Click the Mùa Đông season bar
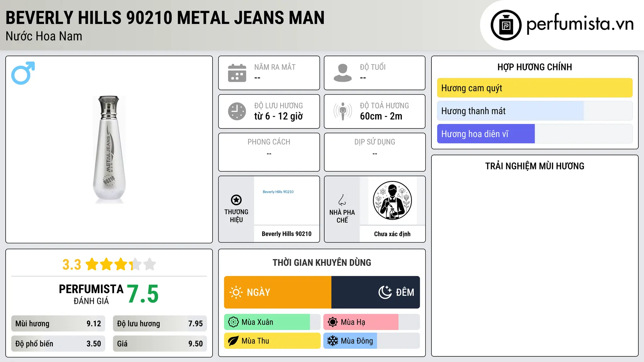The height and width of the screenshot is (362, 644). [x=371, y=341]
